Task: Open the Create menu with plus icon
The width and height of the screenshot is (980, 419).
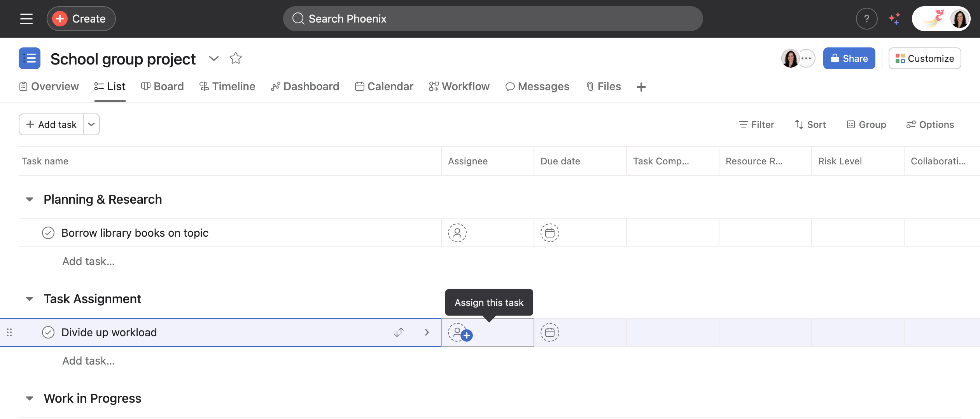Action: click(x=80, y=18)
